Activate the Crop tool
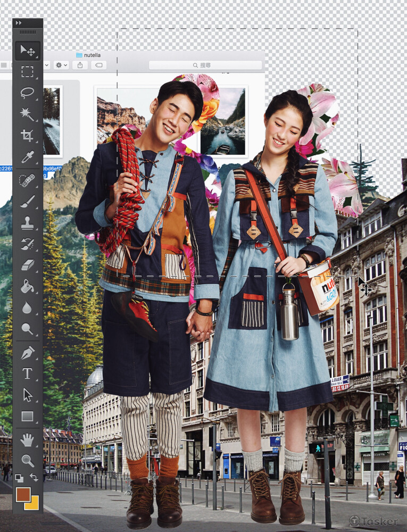The height and width of the screenshot is (532, 407). click(27, 135)
